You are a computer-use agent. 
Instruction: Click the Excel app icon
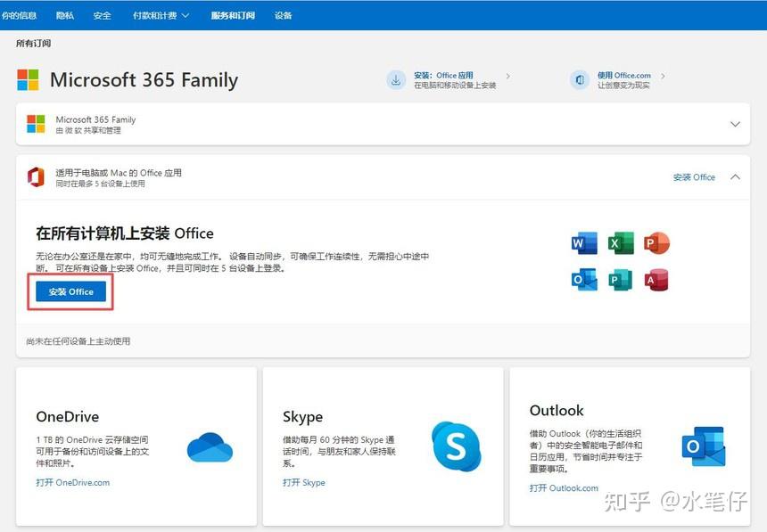tap(621, 241)
